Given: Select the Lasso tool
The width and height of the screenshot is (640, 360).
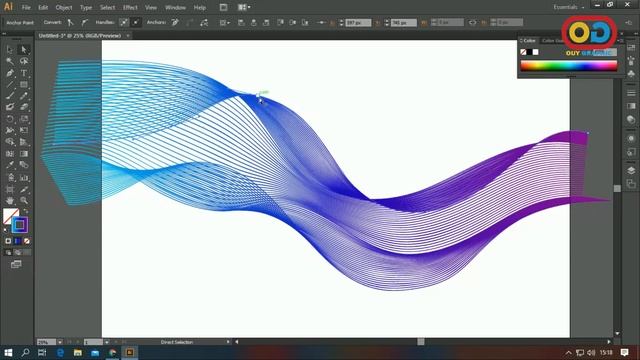Looking at the screenshot, I should click(24, 61).
